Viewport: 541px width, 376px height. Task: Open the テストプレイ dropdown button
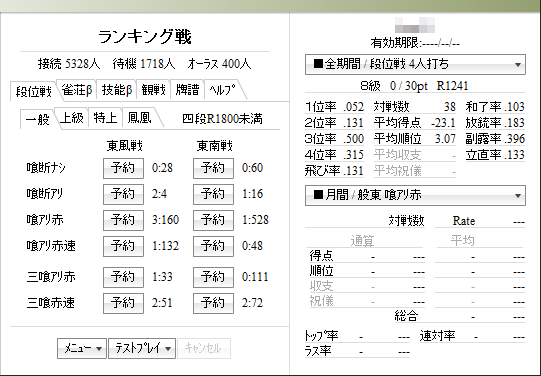(142, 348)
